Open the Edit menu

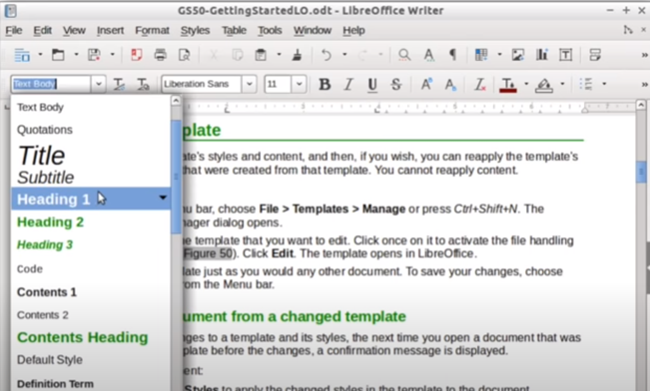point(42,30)
